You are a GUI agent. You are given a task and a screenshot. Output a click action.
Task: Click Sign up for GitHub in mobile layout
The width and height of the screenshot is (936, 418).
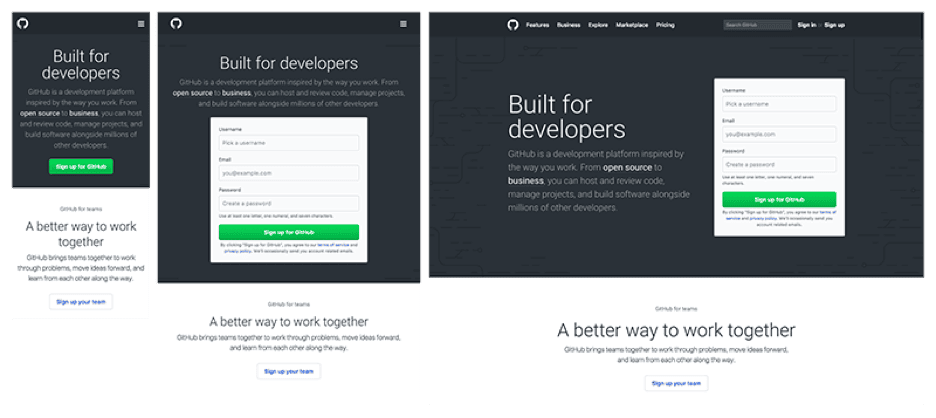(x=81, y=167)
